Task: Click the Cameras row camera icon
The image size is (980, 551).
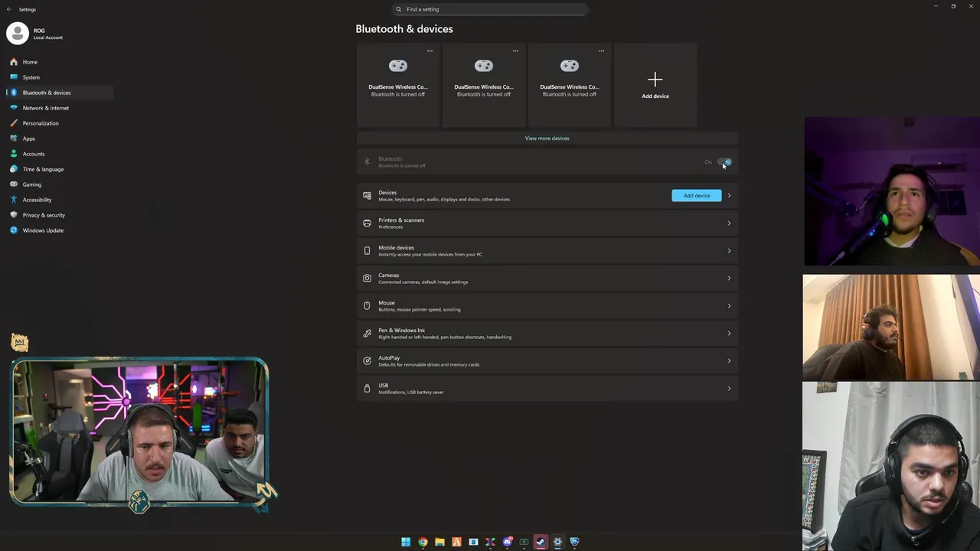Action: click(367, 279)
